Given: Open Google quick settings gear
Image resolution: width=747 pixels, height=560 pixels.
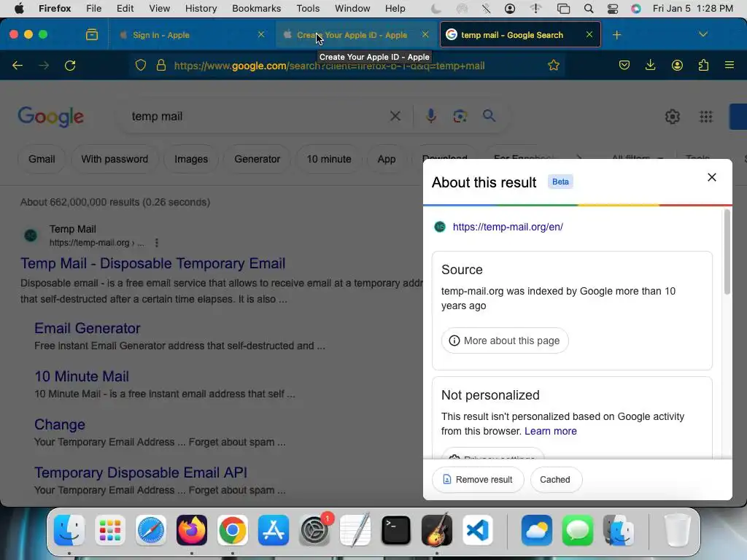Looking at the screenshot, I should (672, 117).
